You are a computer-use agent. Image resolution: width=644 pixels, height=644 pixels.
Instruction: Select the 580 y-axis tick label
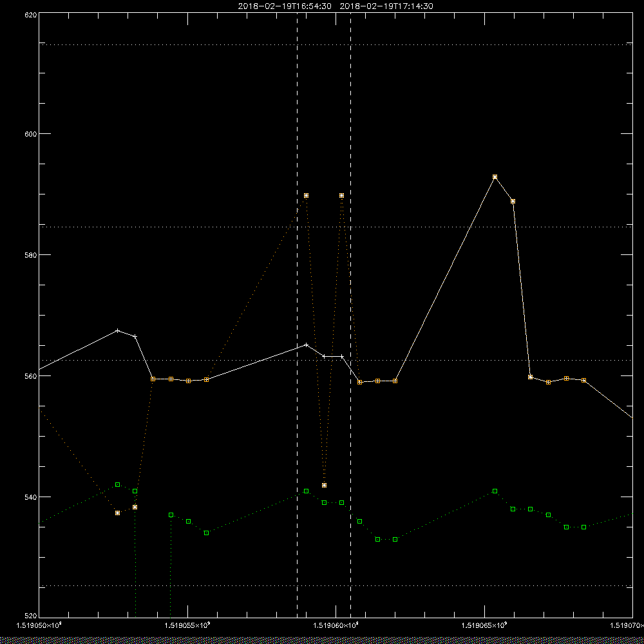coord(32,254)
